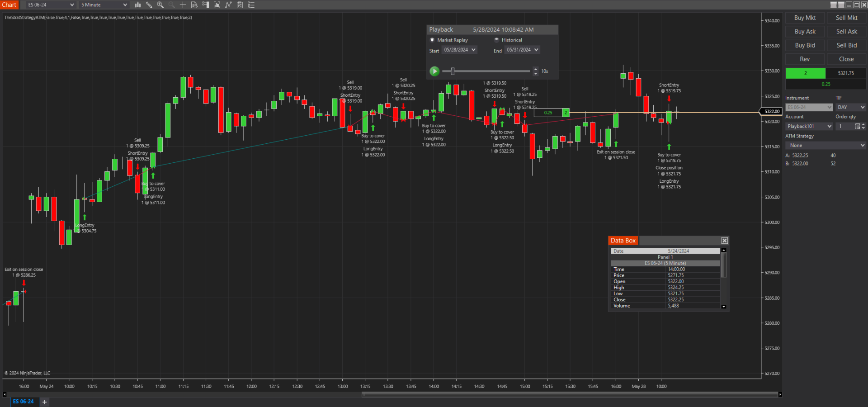This screenshot has width=868, height=407.
Task: Select the drawing tools pencil icon
Action: 149,5
